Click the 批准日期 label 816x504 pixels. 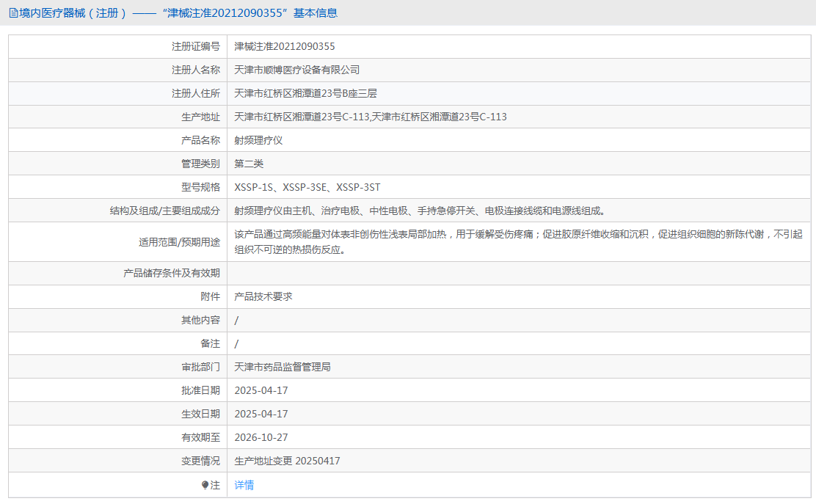coord(200,390)
